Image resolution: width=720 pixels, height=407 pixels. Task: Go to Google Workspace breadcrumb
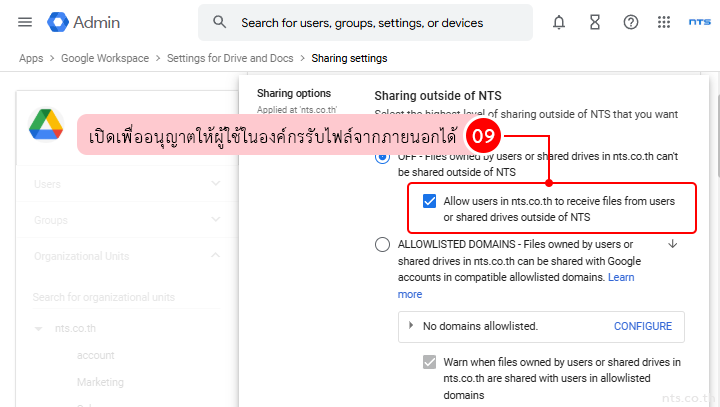(x=105, y=58)
